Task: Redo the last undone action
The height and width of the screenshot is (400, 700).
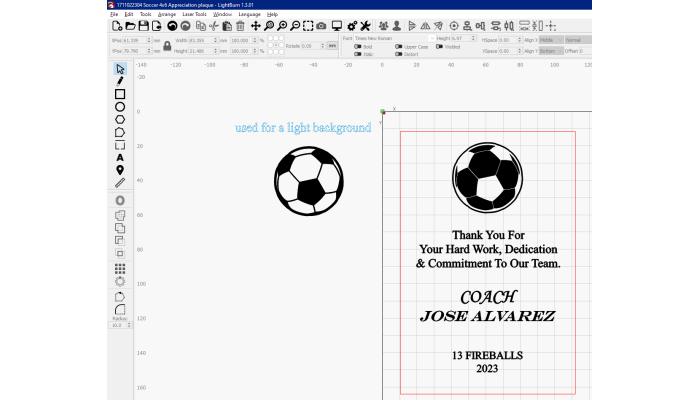Action: point(185,26)
